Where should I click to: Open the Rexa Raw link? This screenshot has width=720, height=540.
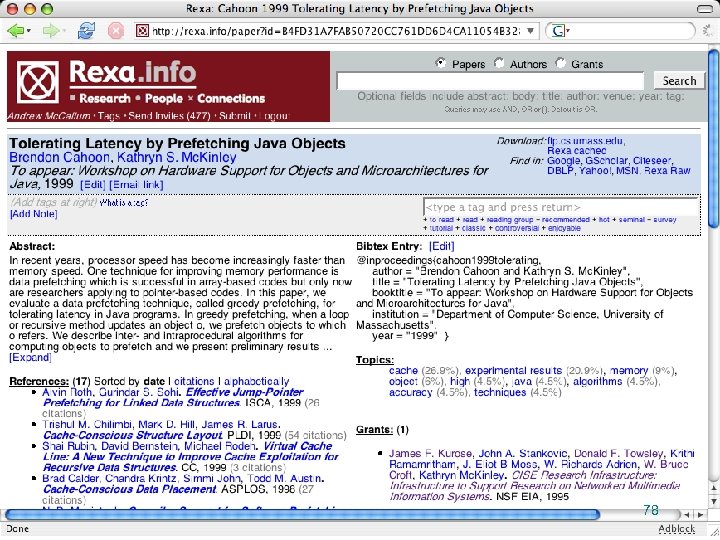pos(667,171)
